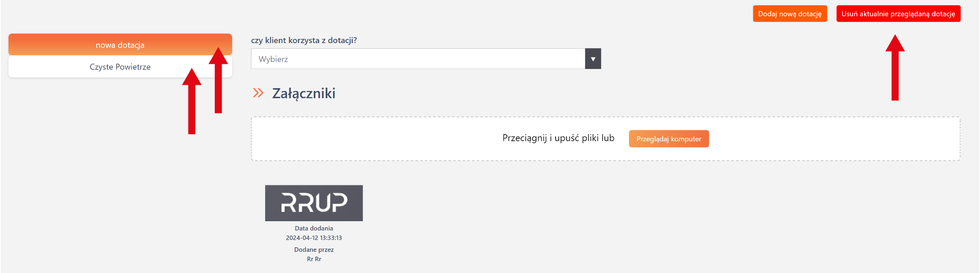Click 'Przeciągnij i upuść pliki lub' text
Viewport: 980px width, 273px height.
coord(558,138)
